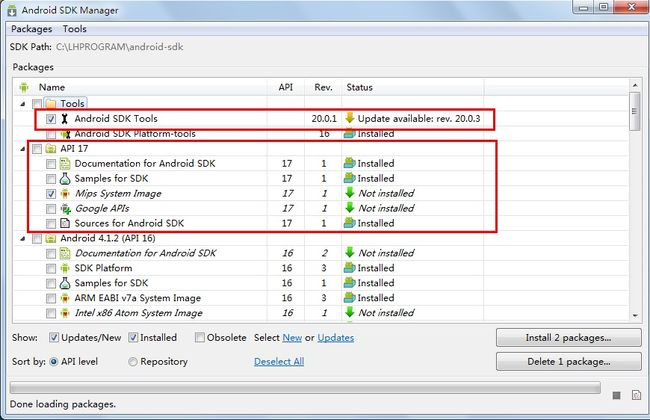650x420 pixels.
Task: Click the flask icon beside API 17 Samples for SDK
Action: tap(65, 178)
